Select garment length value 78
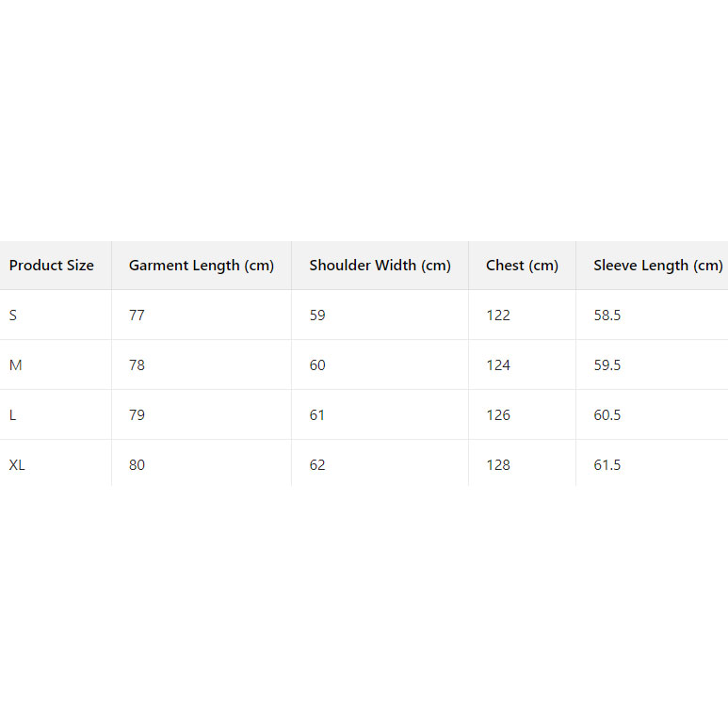The width and height of the screenshot is (728, 728). click(138, 365)
